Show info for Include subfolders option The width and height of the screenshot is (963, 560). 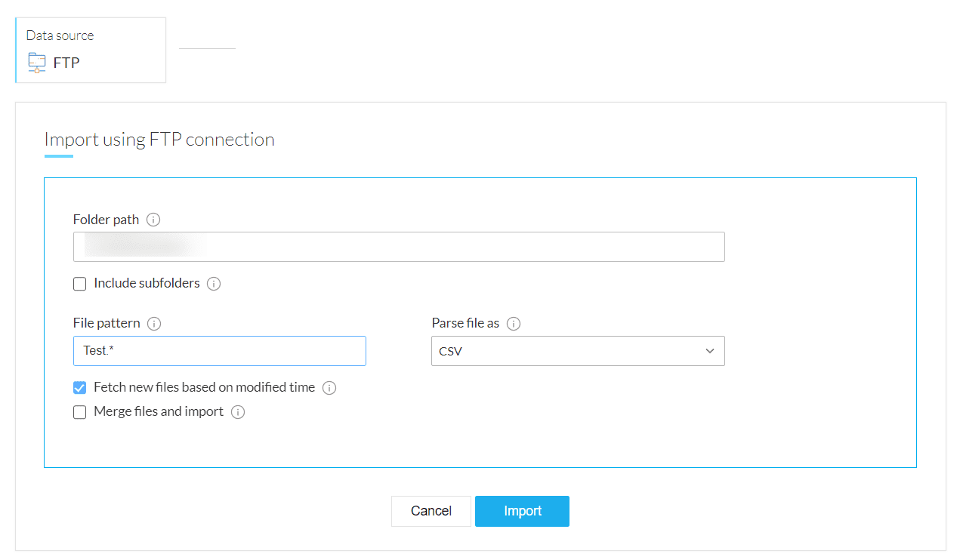pos(214,284)
